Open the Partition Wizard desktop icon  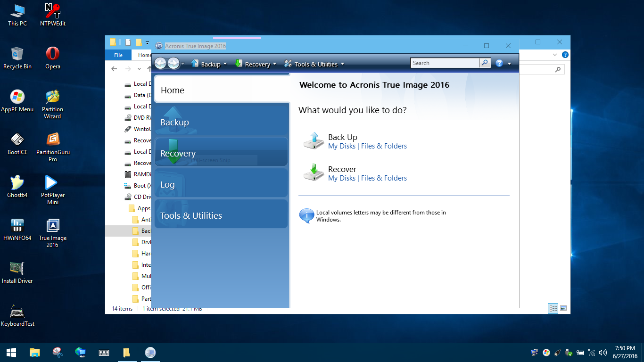click(x=53, y=104)
